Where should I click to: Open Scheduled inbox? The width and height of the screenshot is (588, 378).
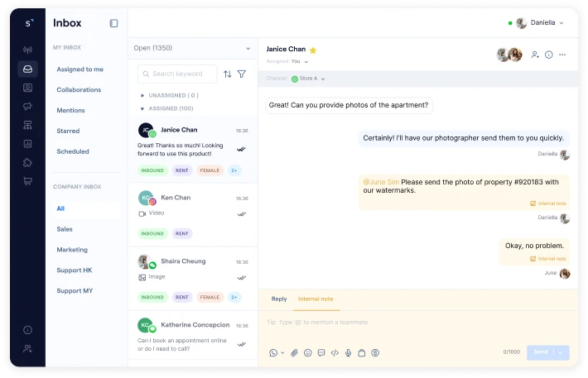pos(73,151)
